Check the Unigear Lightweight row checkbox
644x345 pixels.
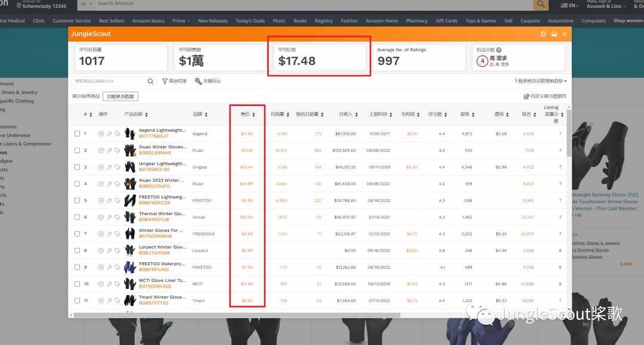(x=77, y=167)
